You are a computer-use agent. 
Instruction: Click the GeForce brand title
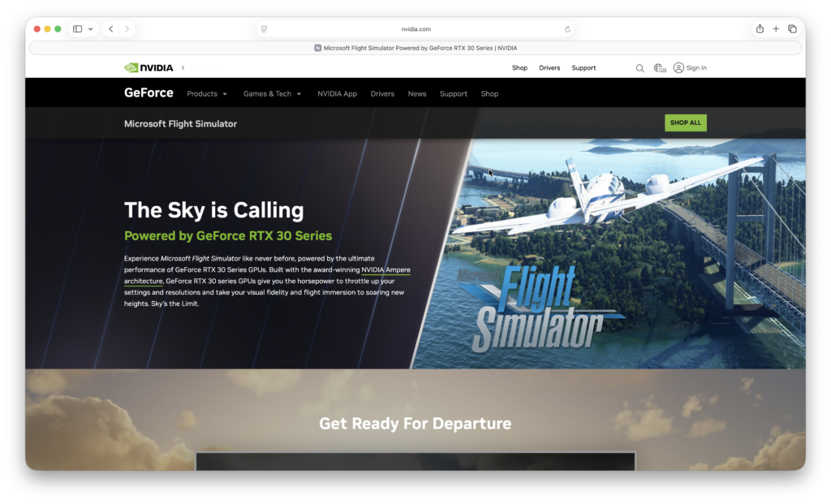click(149, 93)
